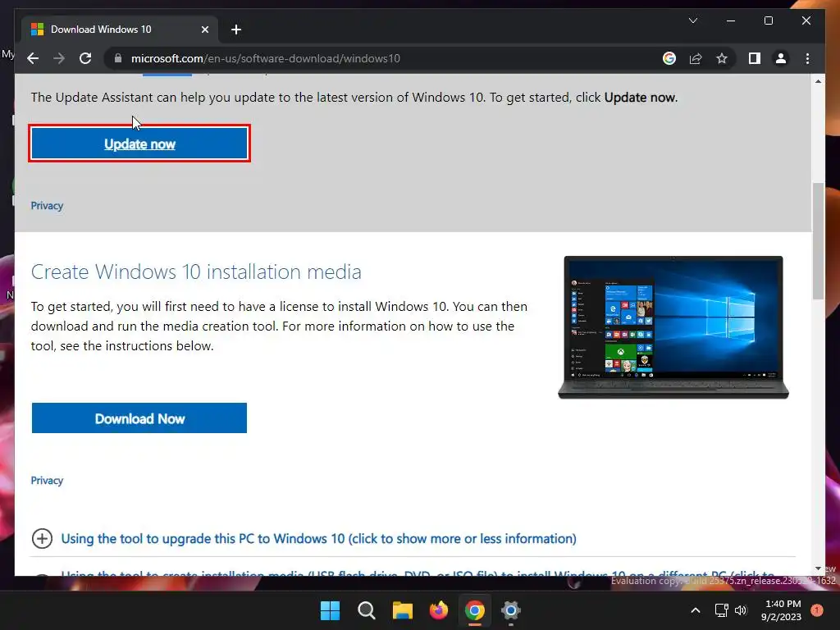The width and height of the screenshot is (840, 630).
Task: Open a new browser tab
Action: 236,30
